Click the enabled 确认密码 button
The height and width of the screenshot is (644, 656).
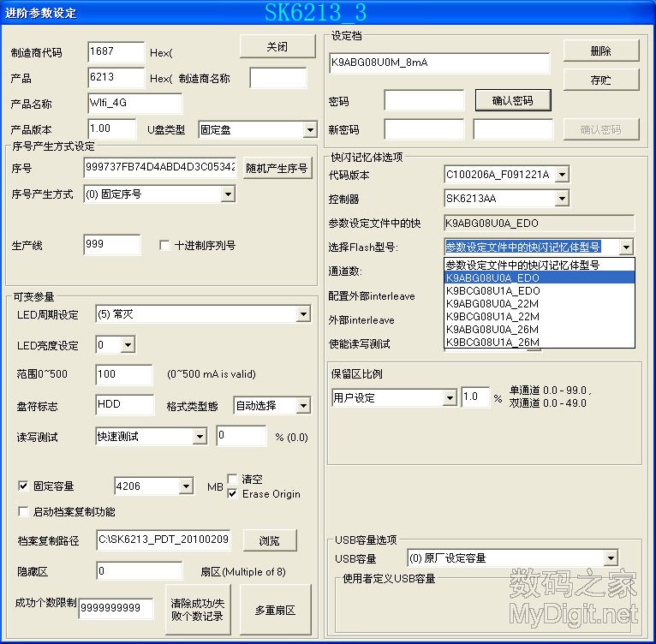[x=513, y=100]
